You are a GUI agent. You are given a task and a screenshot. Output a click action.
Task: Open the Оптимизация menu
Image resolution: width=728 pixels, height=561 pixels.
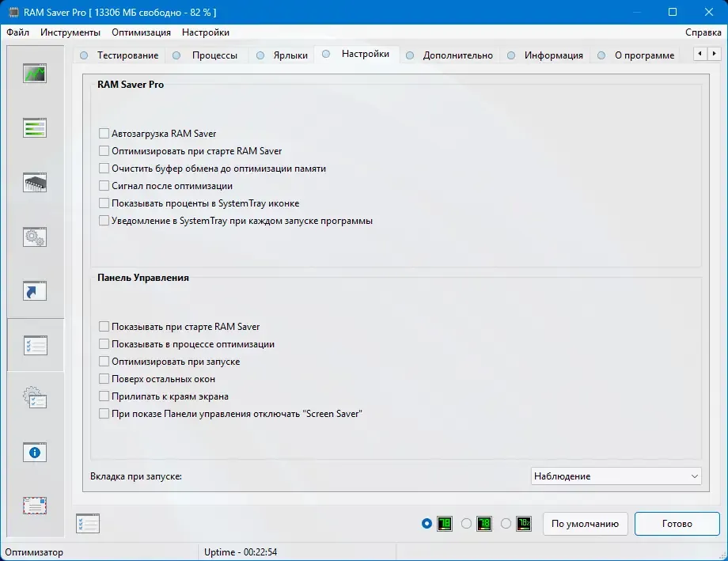pyautogui.click(x=141, y=32)
